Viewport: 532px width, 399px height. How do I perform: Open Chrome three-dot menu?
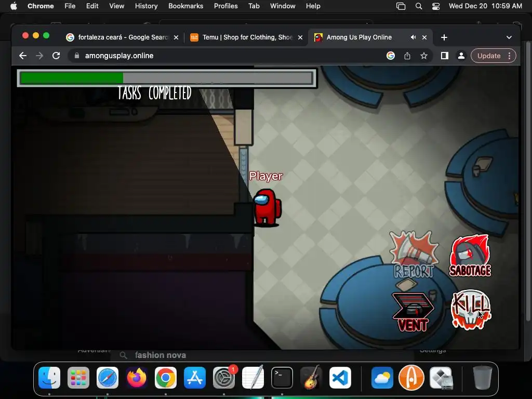coord(509,56)
